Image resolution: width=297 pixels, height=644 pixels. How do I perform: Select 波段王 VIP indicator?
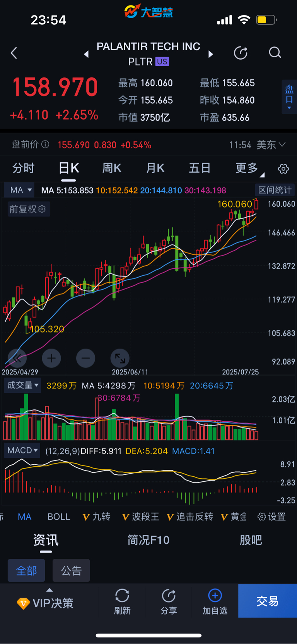pyautogui.click(x=140, y=517)
